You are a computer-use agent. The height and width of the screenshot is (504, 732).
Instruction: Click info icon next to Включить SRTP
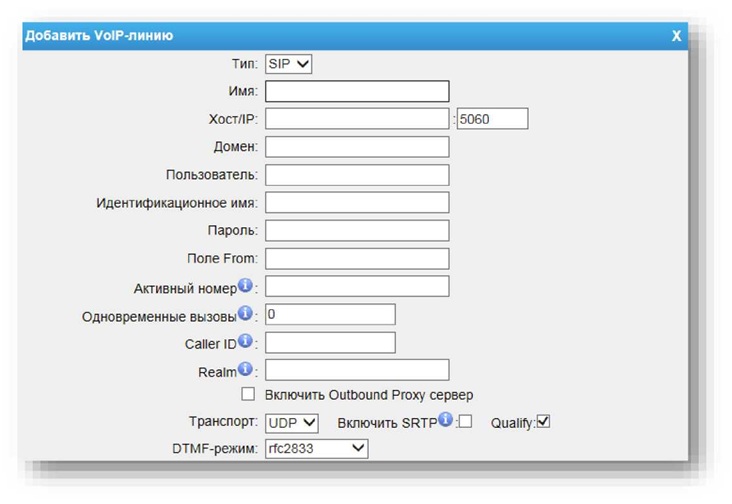448,421
